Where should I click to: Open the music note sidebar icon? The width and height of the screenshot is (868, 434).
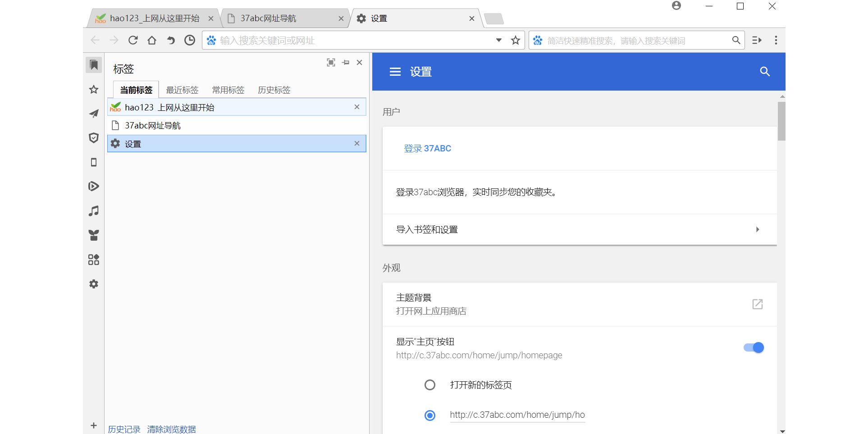pos(94,211)
